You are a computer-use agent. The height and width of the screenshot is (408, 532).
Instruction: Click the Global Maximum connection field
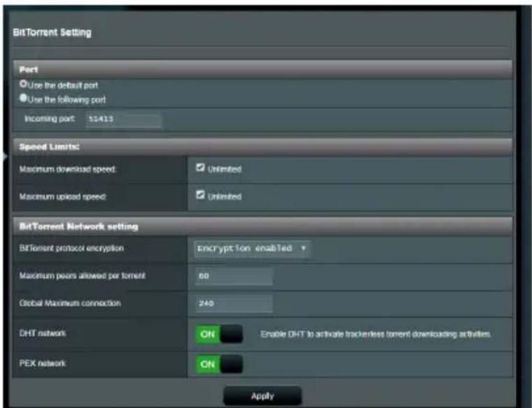point(234,303)
